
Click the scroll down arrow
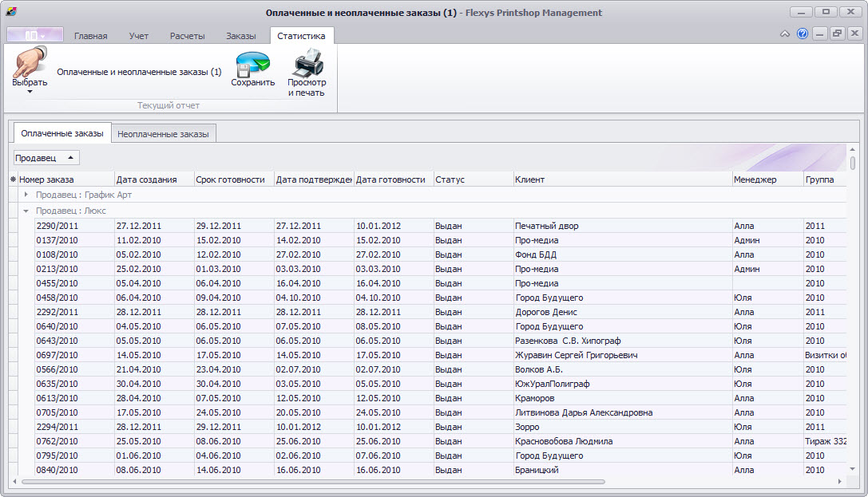(853, 469)
